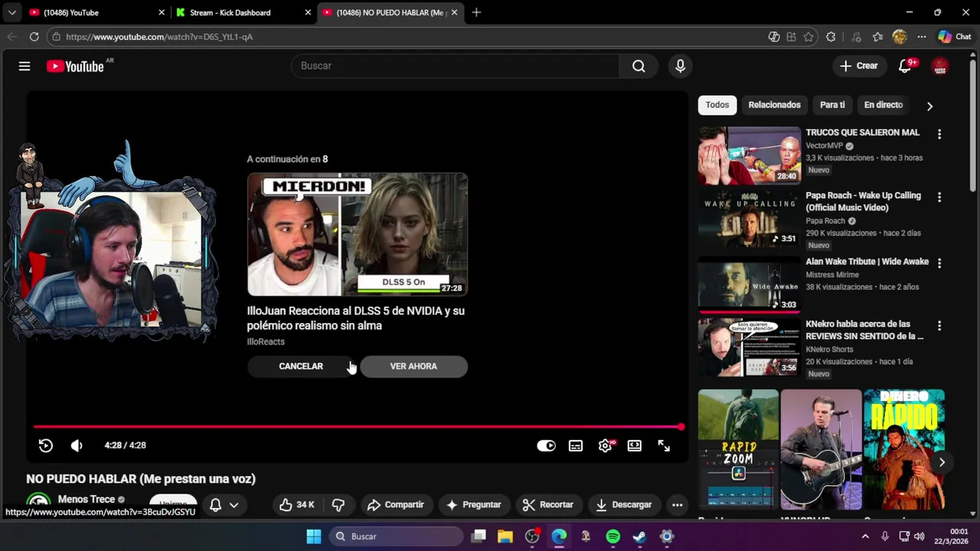
Task: Open Steam from the taskbar
Action: pyautogui.click(x=640, y=536)
